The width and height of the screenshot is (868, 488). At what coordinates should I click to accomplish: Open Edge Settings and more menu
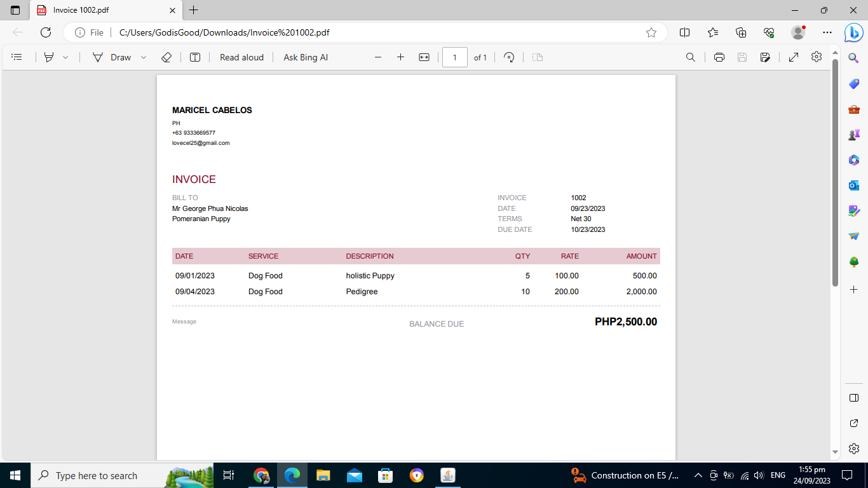827,32
